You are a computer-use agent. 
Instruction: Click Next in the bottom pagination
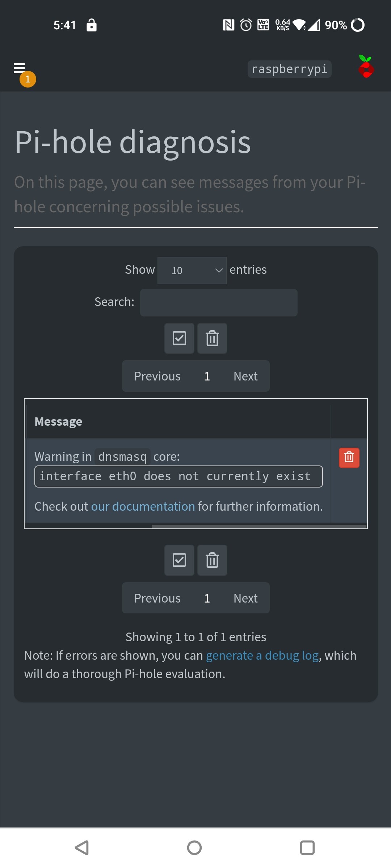245,598
